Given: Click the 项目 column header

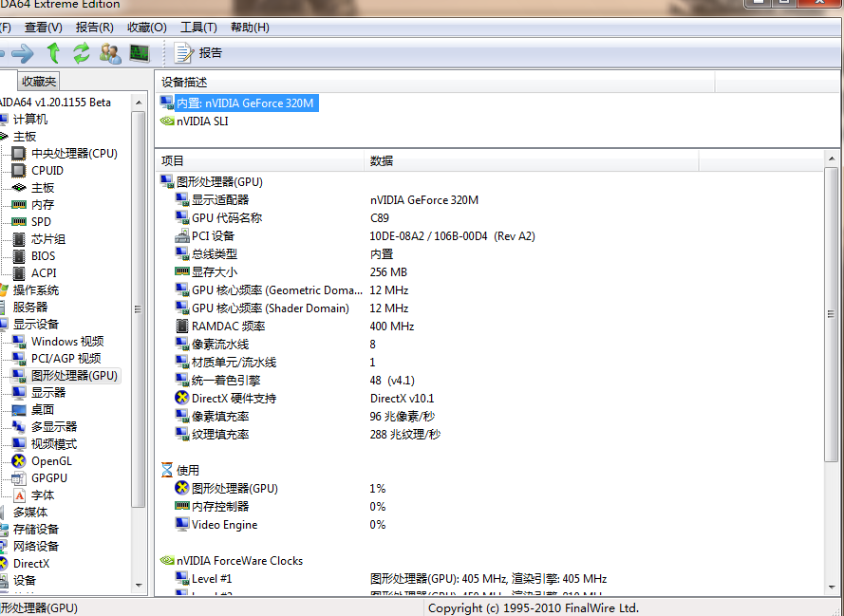Looking at the screenshot, I should 259,160.
